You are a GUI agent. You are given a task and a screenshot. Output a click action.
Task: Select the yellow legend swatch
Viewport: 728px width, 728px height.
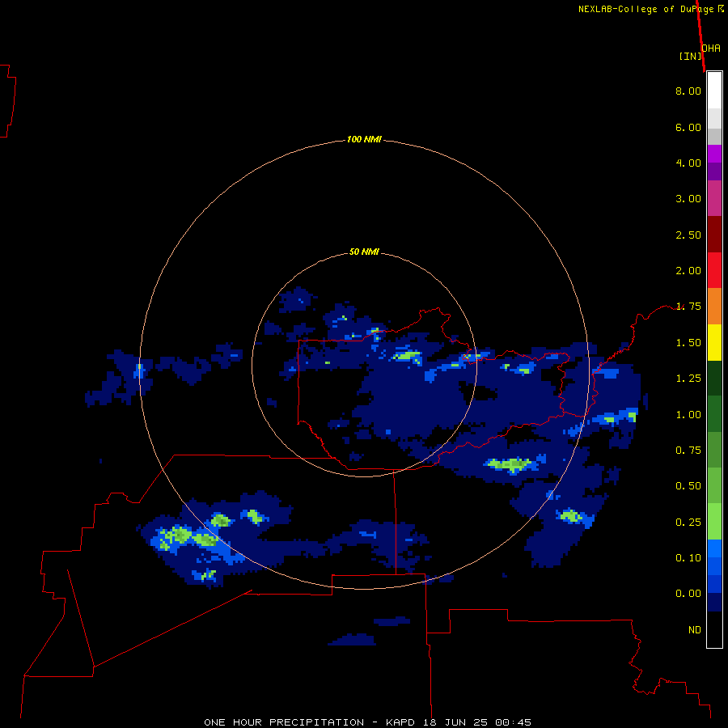[x=714, y=342]
